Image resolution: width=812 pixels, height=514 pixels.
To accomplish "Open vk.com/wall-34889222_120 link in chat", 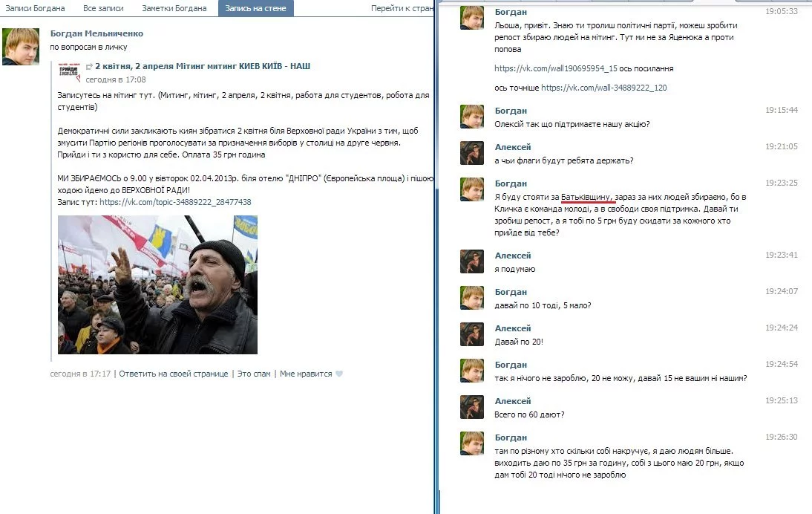I will click(x=604, y=88).
